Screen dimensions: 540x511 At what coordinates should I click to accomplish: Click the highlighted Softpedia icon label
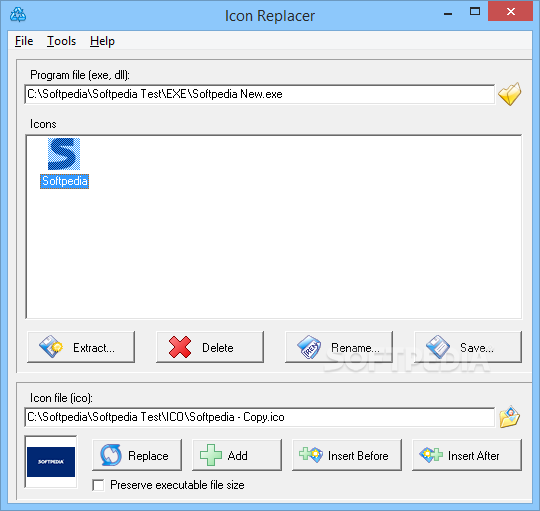coord(64,181)
